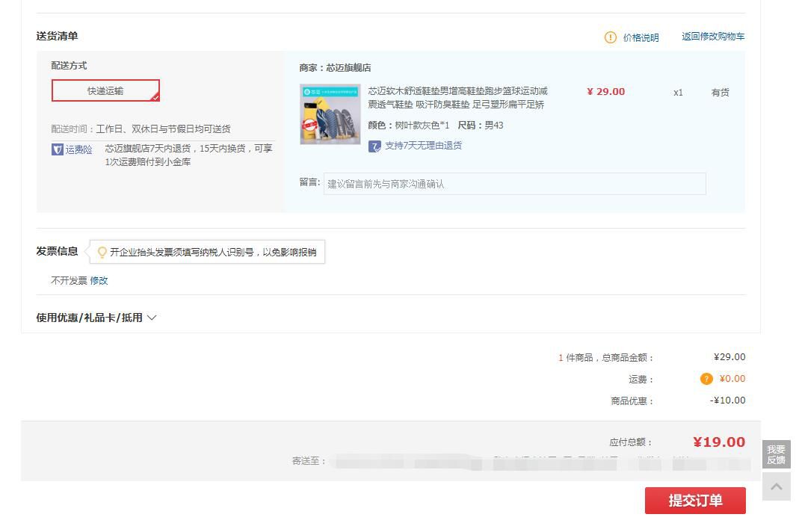Click the chevron next to 使用优惠/礼品卡/抵用
The width and height of the screenshot is (796, 532).
152,318
